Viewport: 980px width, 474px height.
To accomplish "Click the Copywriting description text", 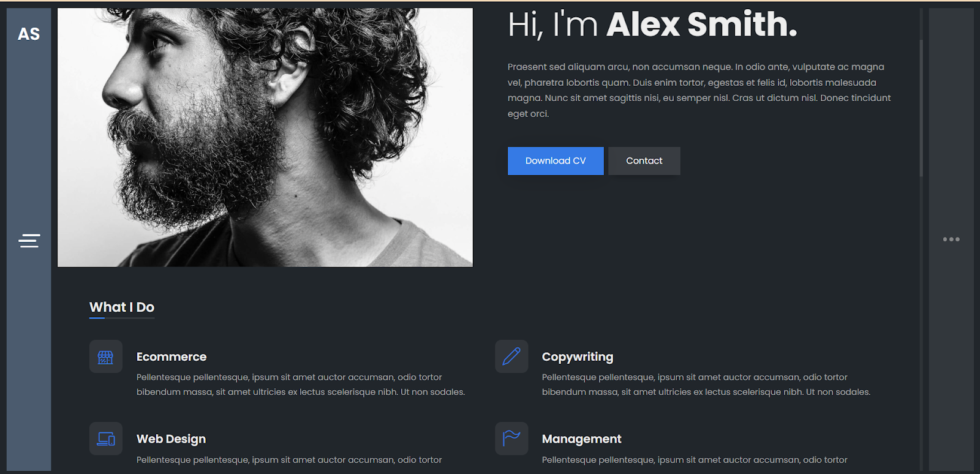I will (x=706, y=385).
